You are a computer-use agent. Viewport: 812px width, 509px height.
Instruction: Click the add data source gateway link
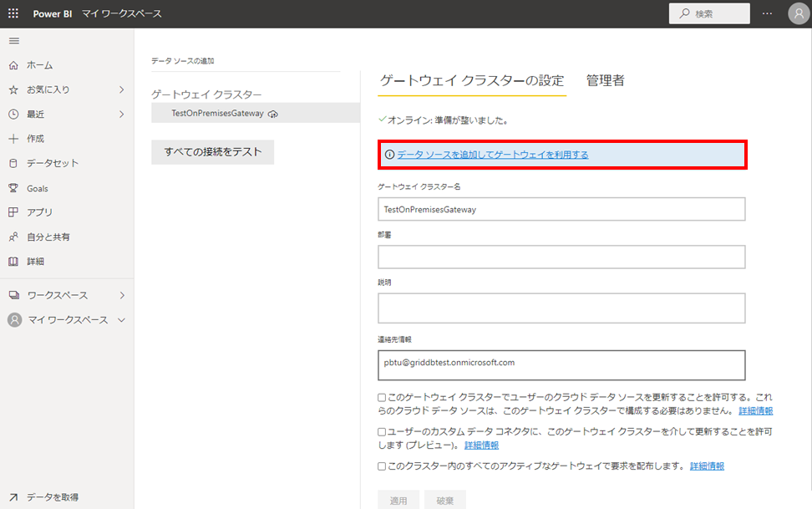[492, 155]
